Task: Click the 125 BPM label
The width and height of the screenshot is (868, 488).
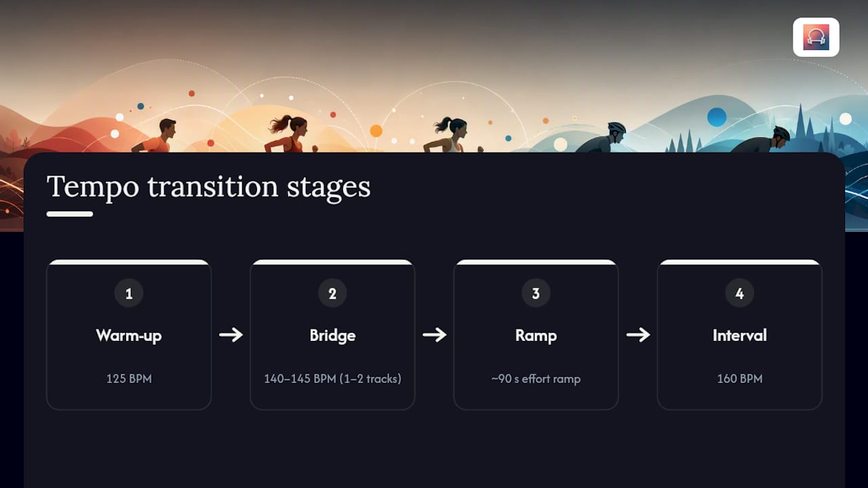Action: click(x=129, y=378)
